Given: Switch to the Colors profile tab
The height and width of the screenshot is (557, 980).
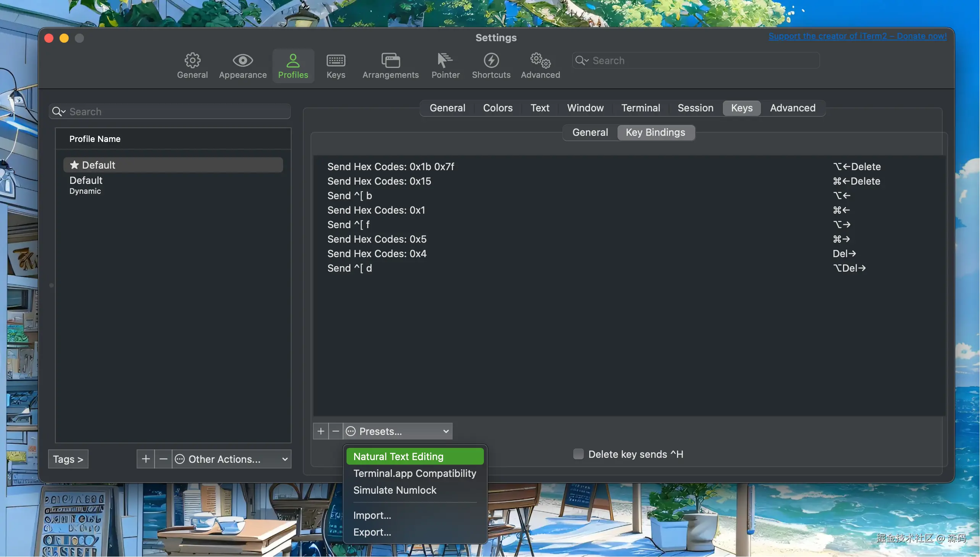Looking at the screenshot, I should pos(498,108).
